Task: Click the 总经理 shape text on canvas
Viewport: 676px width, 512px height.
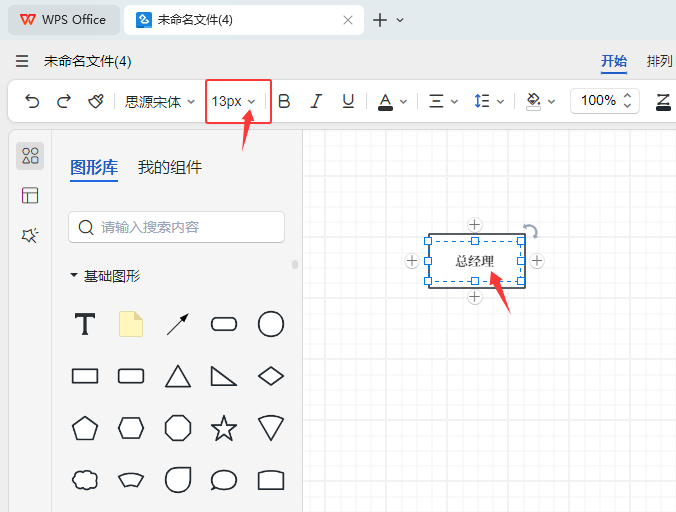Action: (475, 261)
